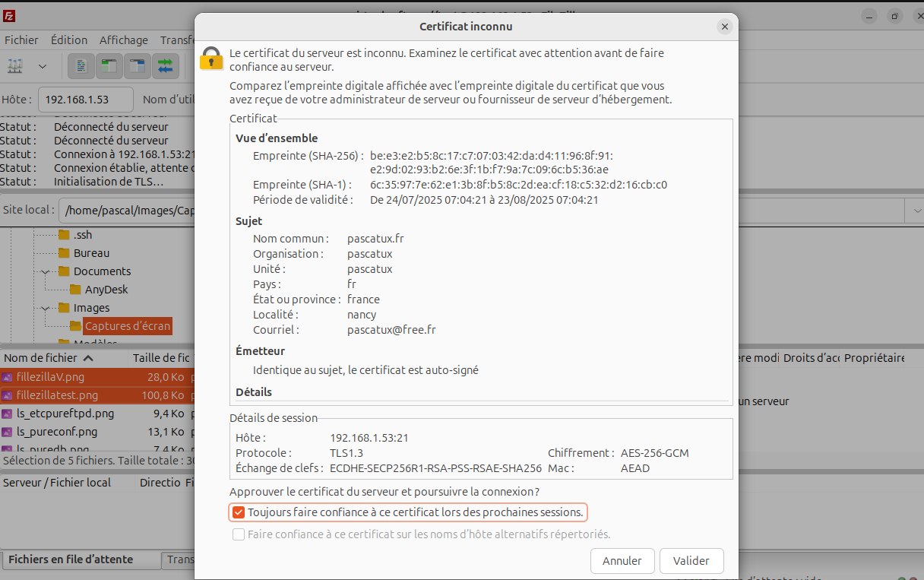Click the transfer queue arrows icon
This screenshot has width=924, height=580.
(x=165, y=66)
